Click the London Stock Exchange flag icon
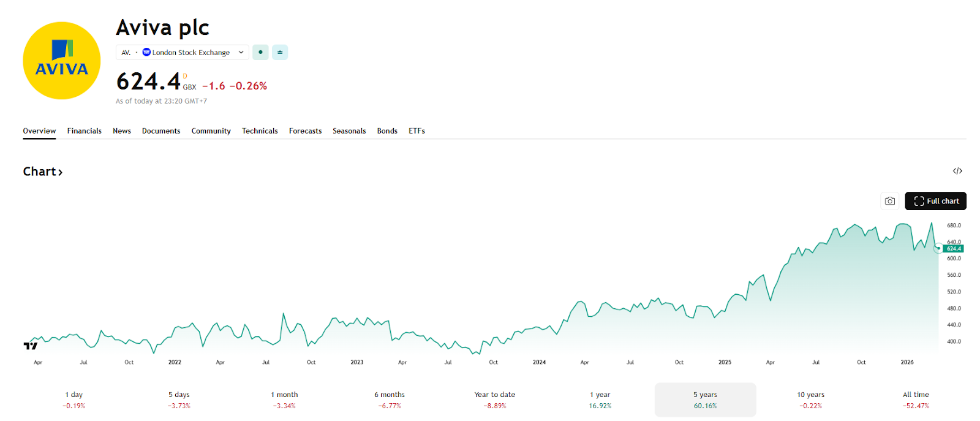The image size is (980, 421). click(x=146, y=52)
